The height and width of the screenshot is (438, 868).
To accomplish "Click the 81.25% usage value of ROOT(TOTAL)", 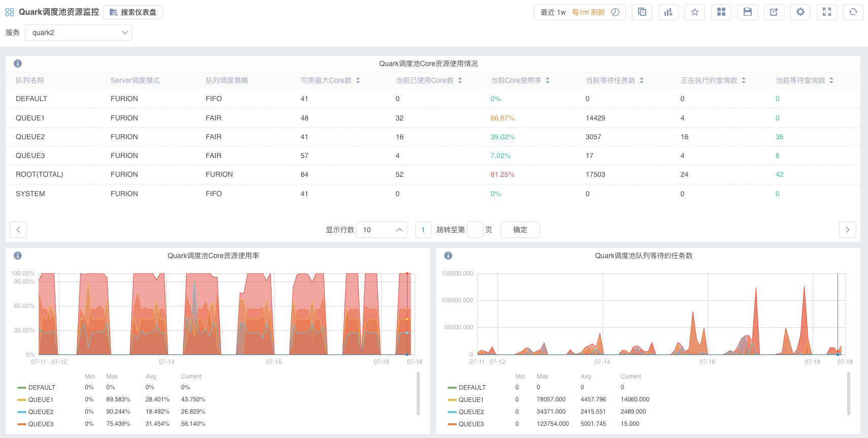I will (503, 174).
